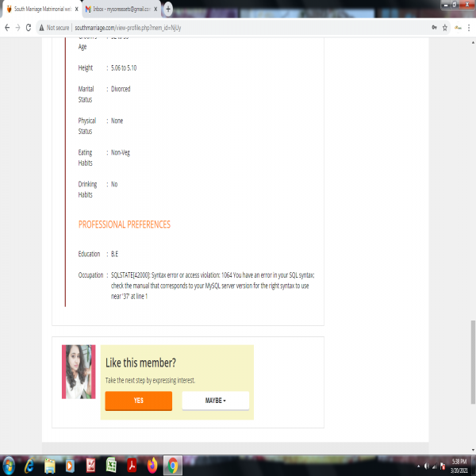Open a new browser tab
The width and height of the screenshot is (476, 476).
(x=168, y=9)
